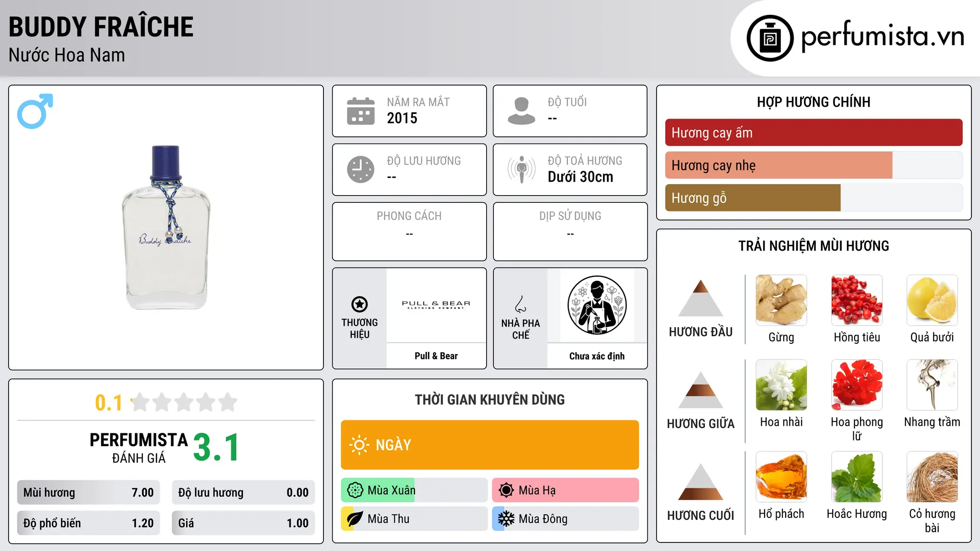
Task: Click the Buddy Fraîche bottle product image
Action: (x=166, y=228)
